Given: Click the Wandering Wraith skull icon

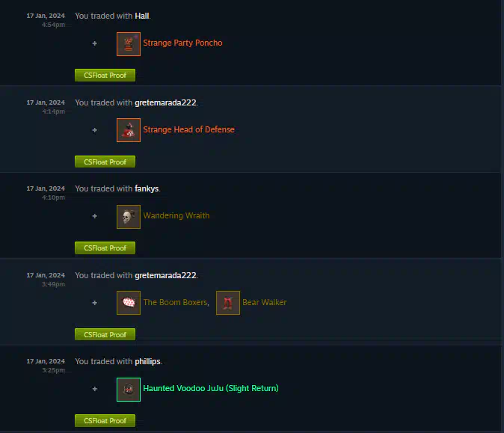Looking at the screenshot, I should [129, 217].
